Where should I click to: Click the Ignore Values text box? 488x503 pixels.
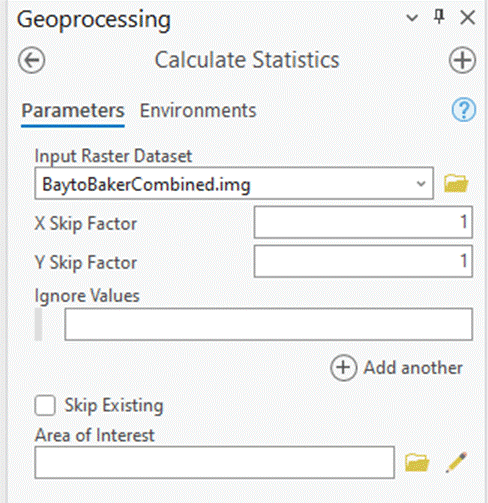(269, 324)
